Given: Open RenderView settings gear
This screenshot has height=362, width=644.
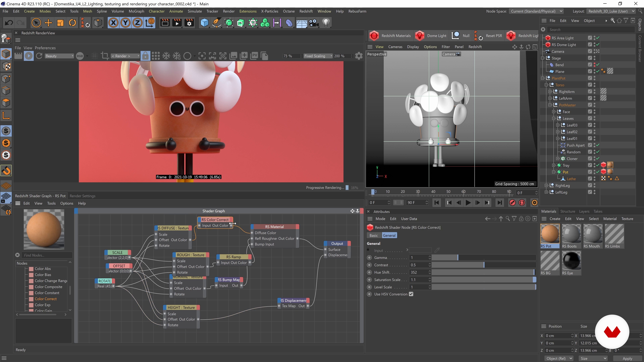Looking at the screenshot, I should pyautogui.click(x=359, y=56).
